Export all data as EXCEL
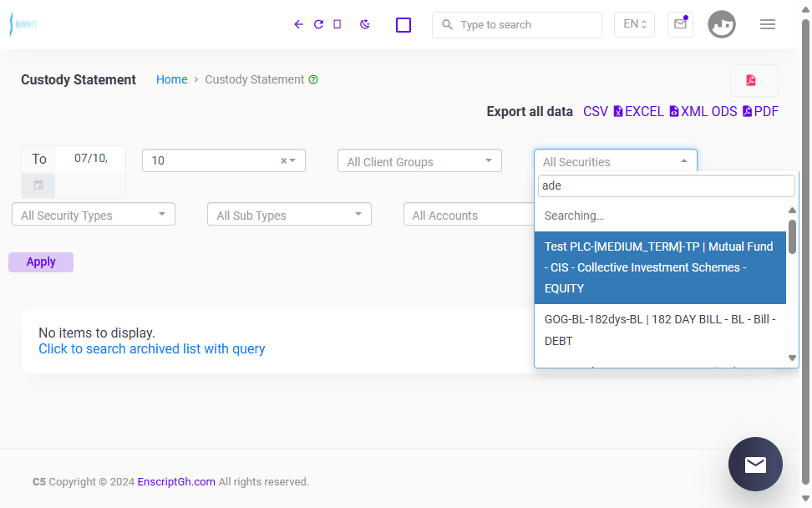 [x=638, y=112]
